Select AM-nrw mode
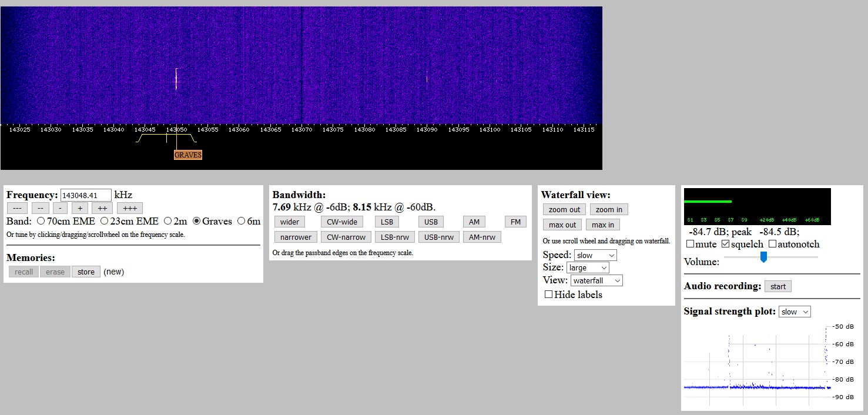The height and width of the screenshot is (415, 868). pyautogui.click(x=481, y=237)
